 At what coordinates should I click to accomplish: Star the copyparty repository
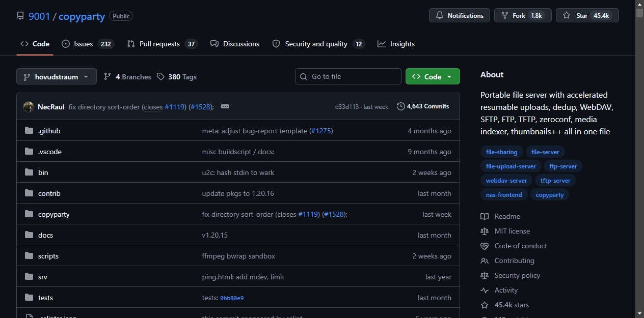pyautogui.click(x=587, y=15)
